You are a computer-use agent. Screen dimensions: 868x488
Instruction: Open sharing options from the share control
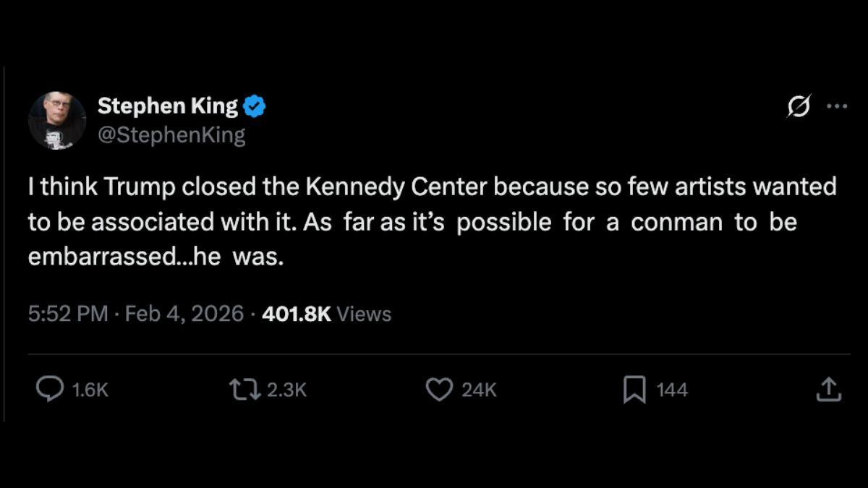829,390
